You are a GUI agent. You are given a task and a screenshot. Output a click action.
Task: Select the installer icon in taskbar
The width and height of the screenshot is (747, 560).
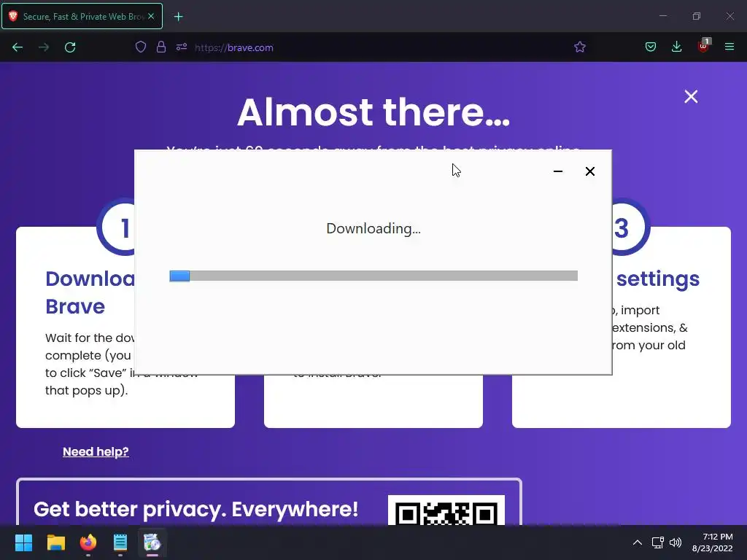[x=152, y=542]
